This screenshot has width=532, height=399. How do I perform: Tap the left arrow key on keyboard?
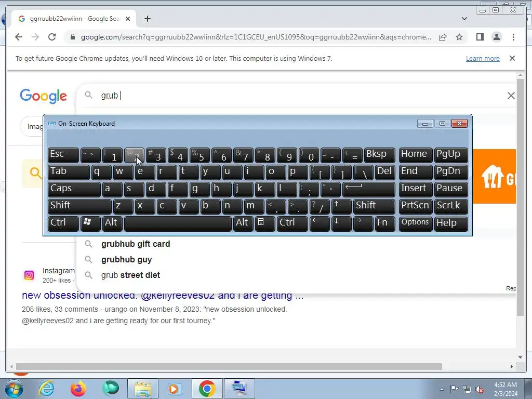coord(320,223)
